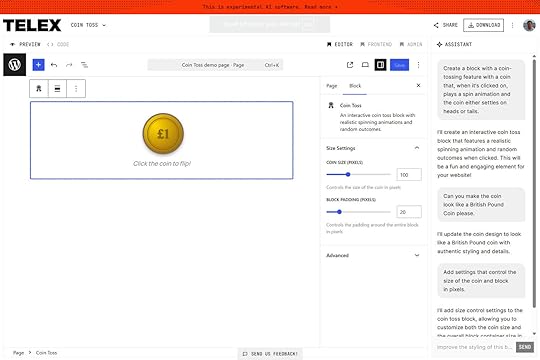540x360 pixels.
Task: Open the align option in block toolbar
Action: [x=58, y=89]
